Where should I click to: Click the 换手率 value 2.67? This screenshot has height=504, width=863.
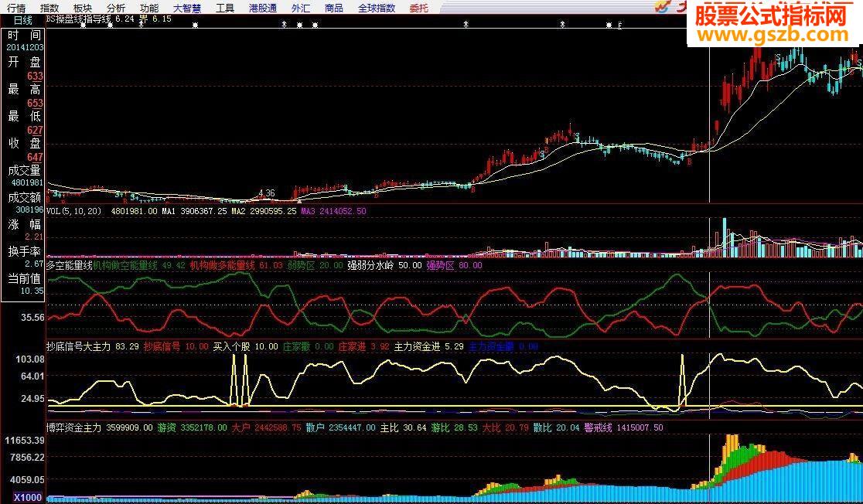33,264
